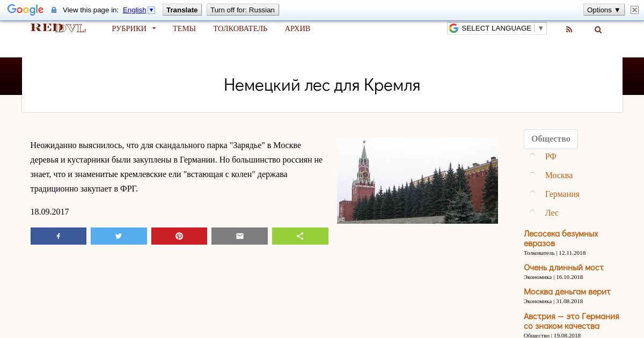Open the РФ tag link

click(x=551, y=156)
